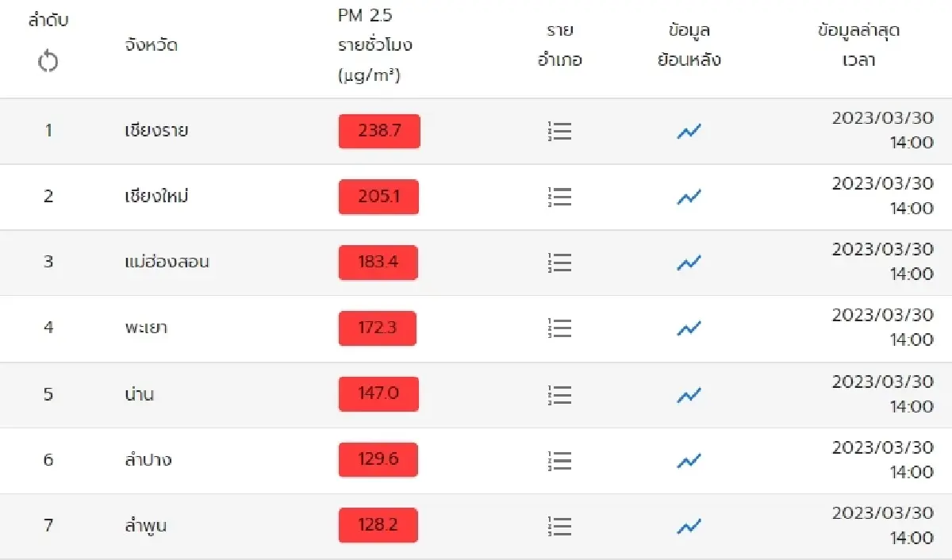This screenshot has height=560, width=952.
Task: Click the PM 2.5 รายชั่วโมง column header
Action: 371,45
